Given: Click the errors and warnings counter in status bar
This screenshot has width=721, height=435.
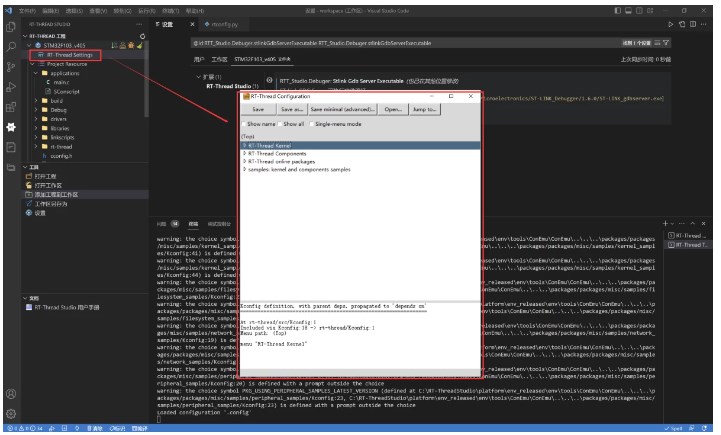Looking at the screenshot, I should click(x=25, y=429).
